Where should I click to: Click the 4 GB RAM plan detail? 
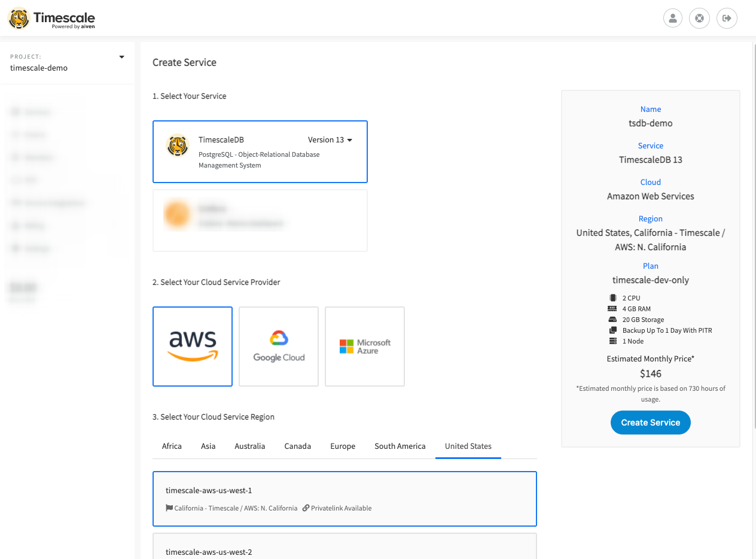[636, 309]
